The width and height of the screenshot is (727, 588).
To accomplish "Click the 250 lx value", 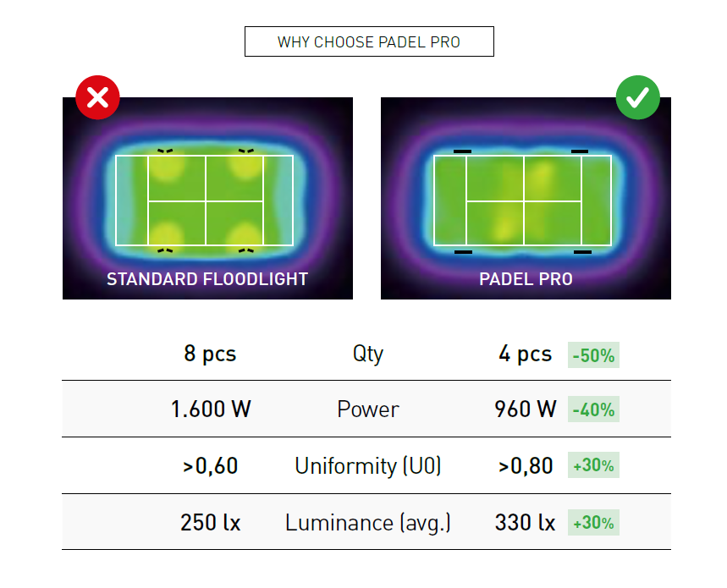I will click(x=211, y=523).
